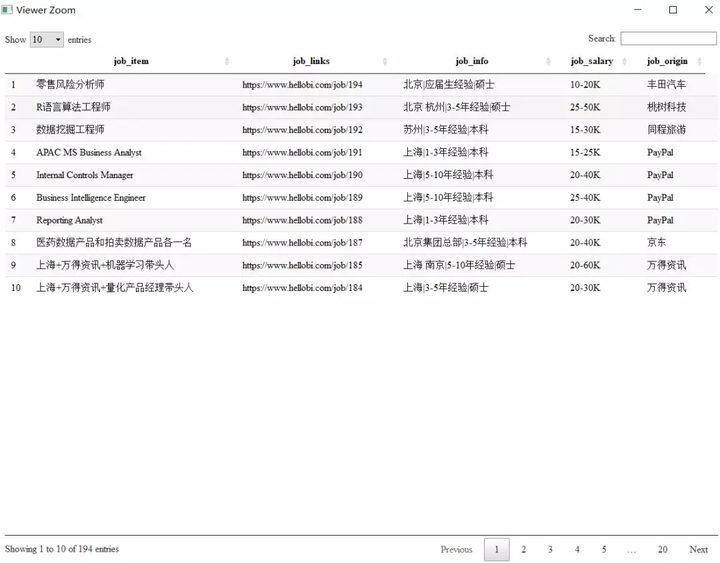The height and width of the screenshot is (563, 720).
Task: Sort table by job_info column header
Action: point(472,61)
